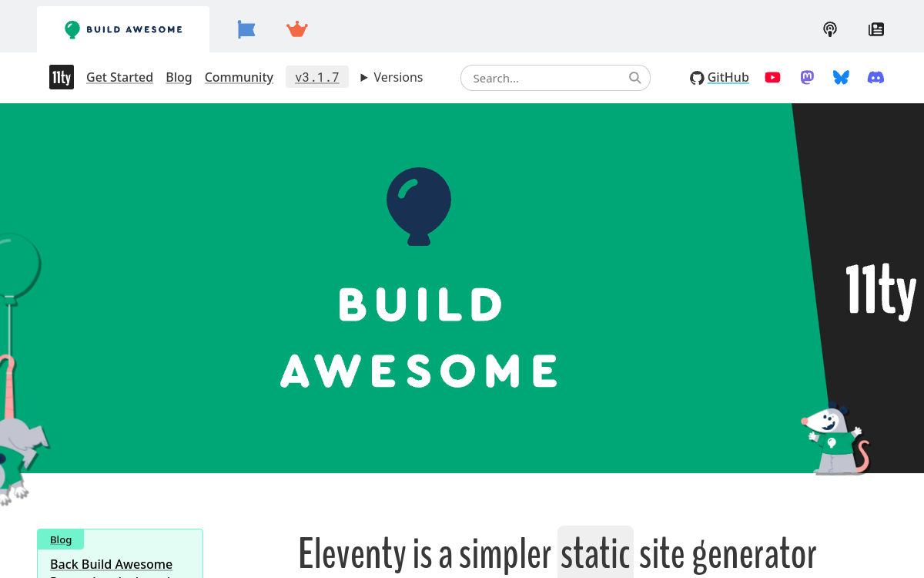Open the Community nav link

click(x=239, y=77)
